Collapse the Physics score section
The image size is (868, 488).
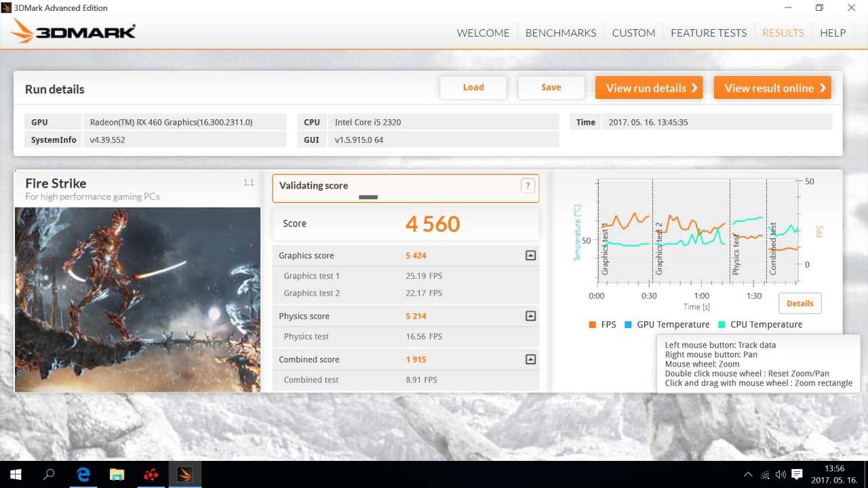click(530, 316)
